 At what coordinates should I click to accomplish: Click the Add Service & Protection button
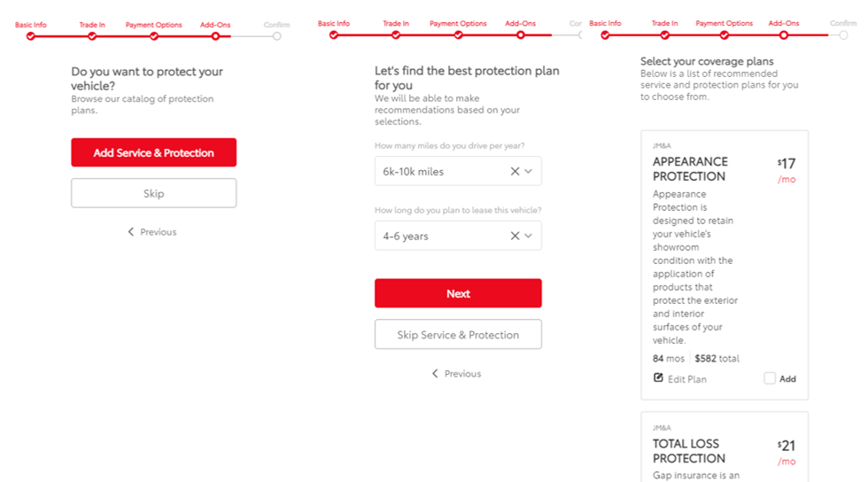(x=154, y=152)
